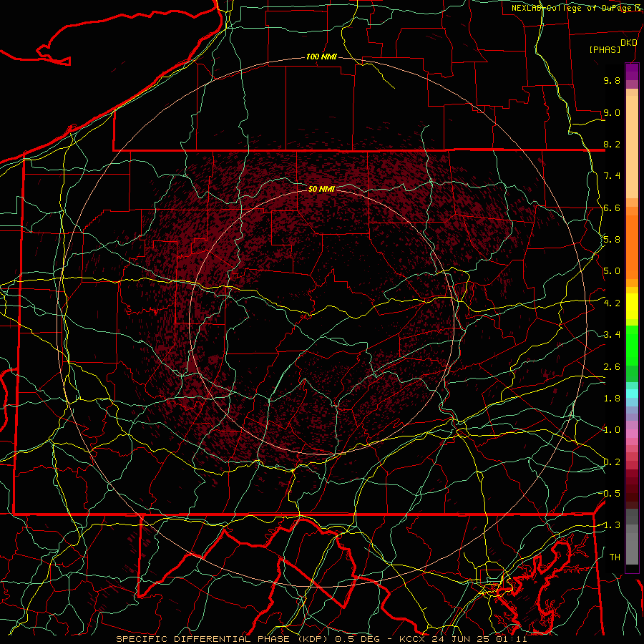
Task: Select the 5.0 scale value
Action: click(x=612, y=271)
